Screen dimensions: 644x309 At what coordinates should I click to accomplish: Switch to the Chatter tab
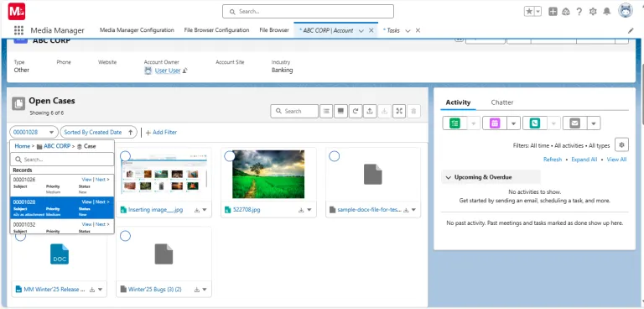[502, 102]
